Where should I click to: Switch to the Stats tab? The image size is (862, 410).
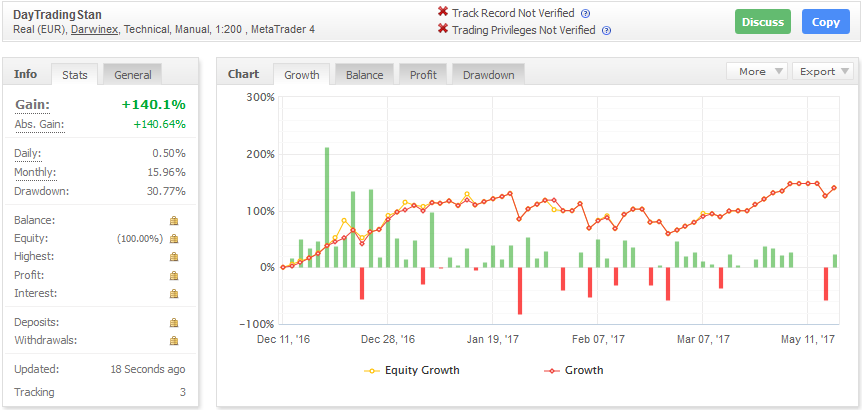pyautogui.click(x=75, y=75)
